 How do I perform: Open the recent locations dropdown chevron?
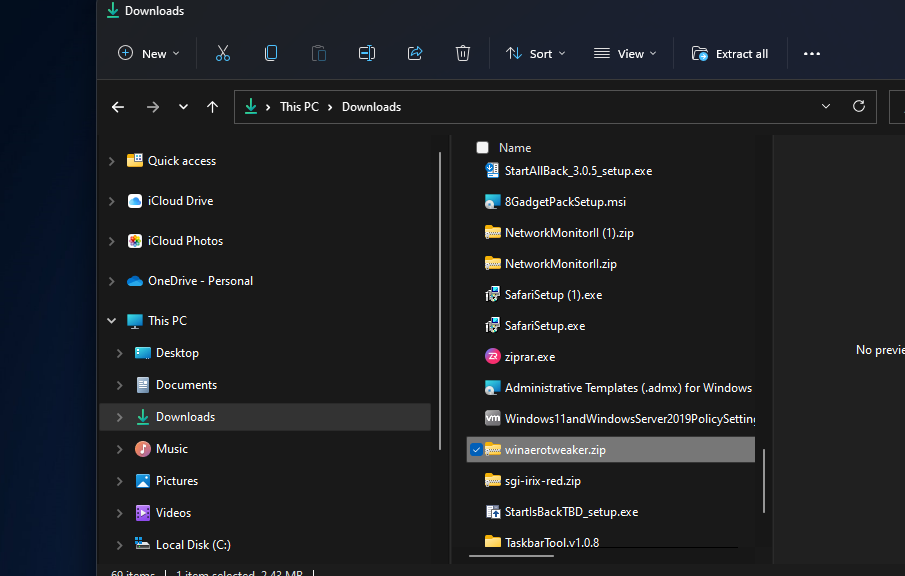click(183, 107)
